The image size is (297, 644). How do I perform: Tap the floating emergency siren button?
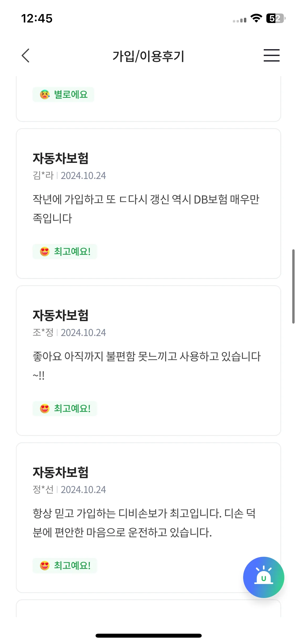coord(263,577)
